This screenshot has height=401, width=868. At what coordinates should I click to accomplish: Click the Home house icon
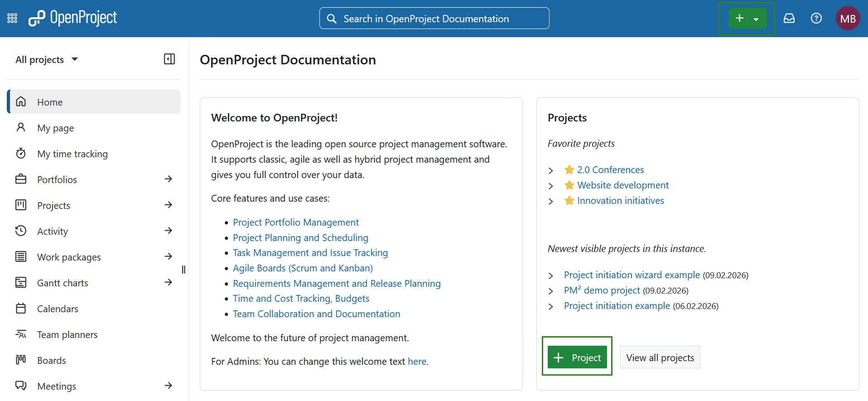click(x=21, y=101)
